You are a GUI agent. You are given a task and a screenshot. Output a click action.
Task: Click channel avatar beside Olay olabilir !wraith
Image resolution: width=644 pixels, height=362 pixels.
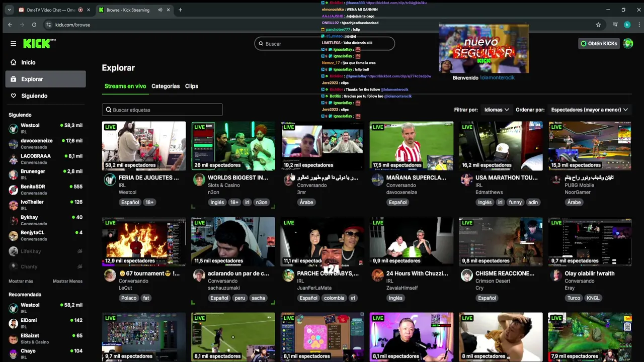click(x=556, y=275)
